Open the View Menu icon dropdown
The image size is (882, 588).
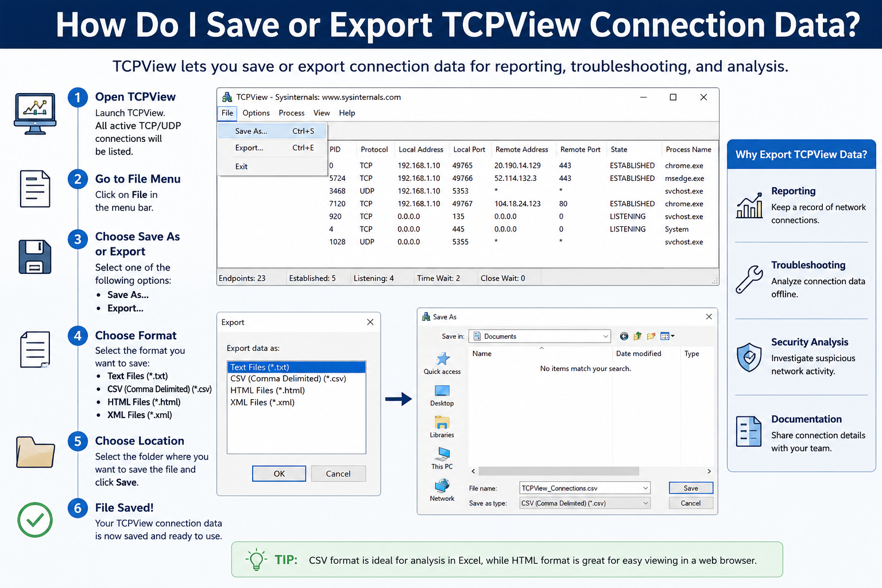pyautogui.click(x=667, y=336)
